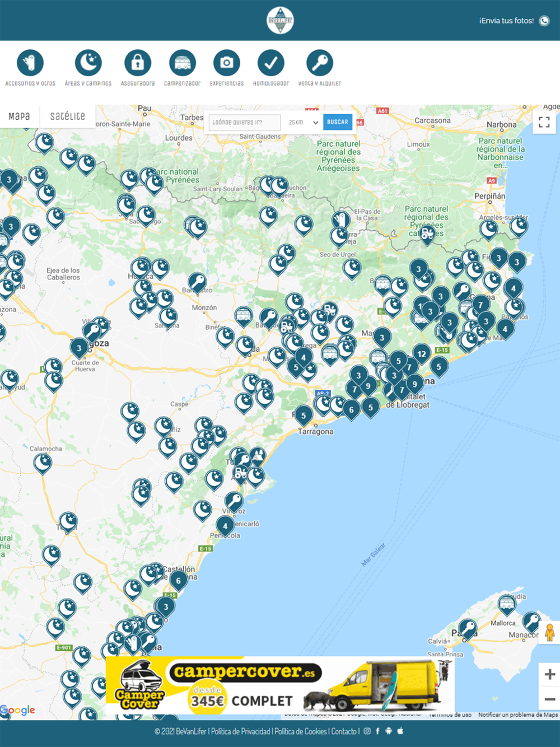Open the Accesorios y otros category
The height and width of the screenshot is (747, 560).
pos(30,63)
